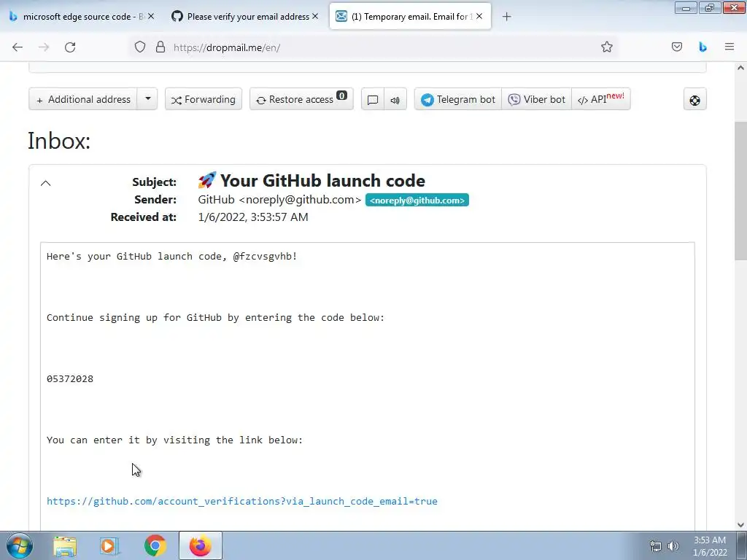
Task: Open the tracking protection shield icon
Action: (139, 47)
